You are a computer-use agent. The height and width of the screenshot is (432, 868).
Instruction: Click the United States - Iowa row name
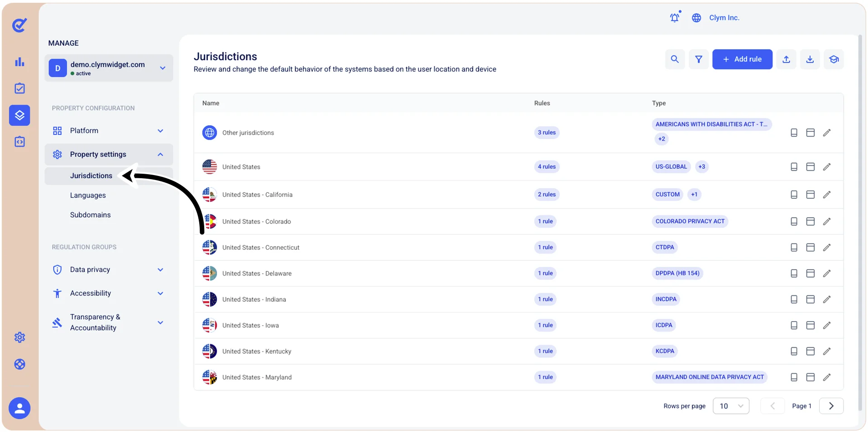250,325
